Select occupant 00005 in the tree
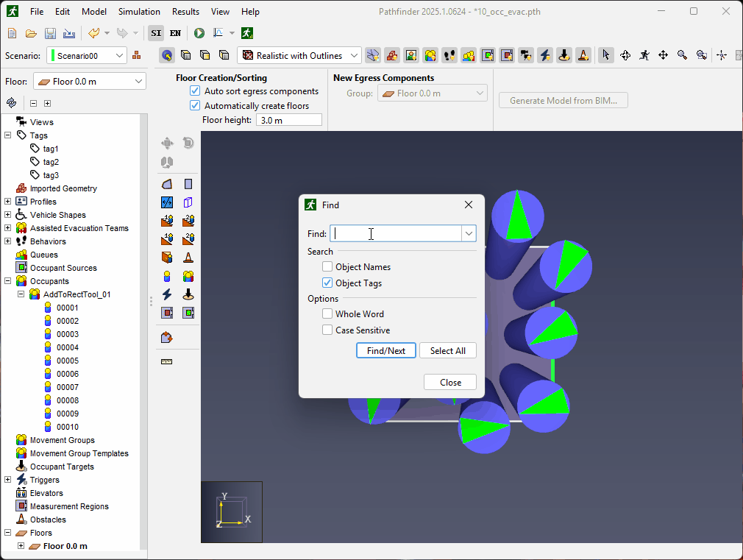 pos(67,361)
